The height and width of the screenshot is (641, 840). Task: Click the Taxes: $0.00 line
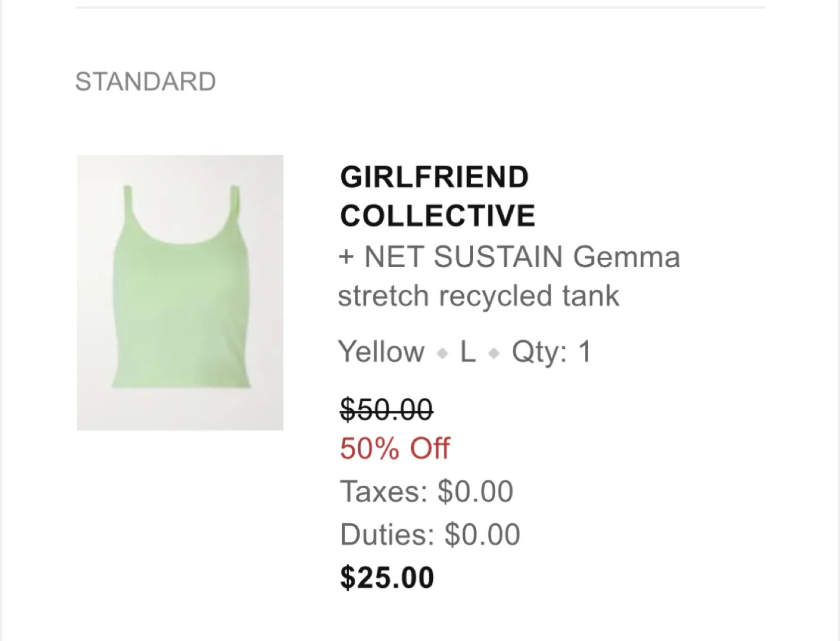pyautogui.click(x=426, y=491)
